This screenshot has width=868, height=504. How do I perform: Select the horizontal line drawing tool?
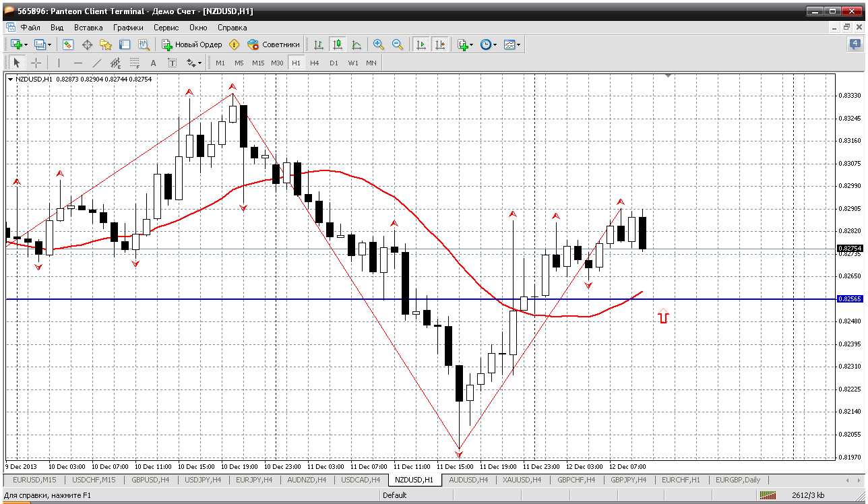coord(77,63)
